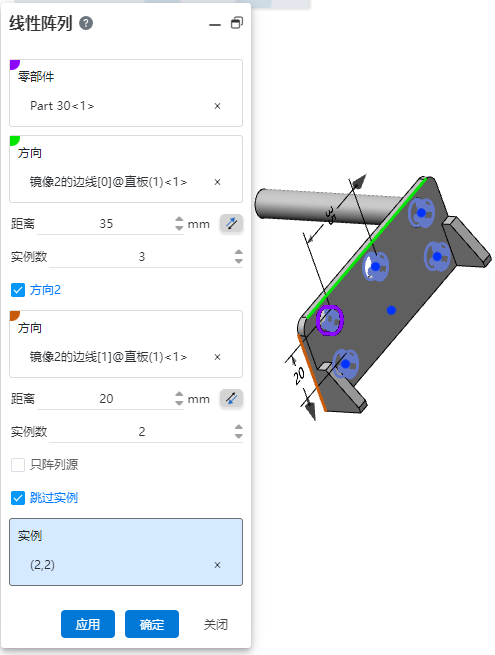Remove Part 30<1> from the 零部件 list
495x655 pixels.
click(217, 106)
